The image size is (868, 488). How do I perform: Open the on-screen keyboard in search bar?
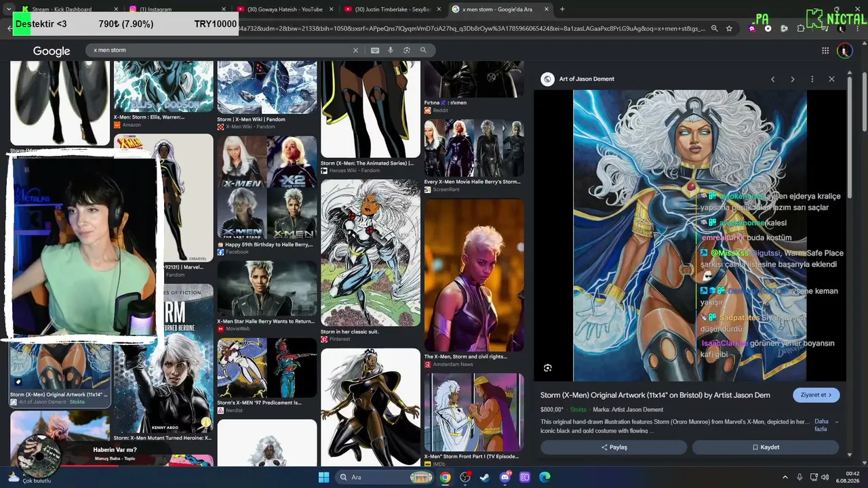pos(375,50)
